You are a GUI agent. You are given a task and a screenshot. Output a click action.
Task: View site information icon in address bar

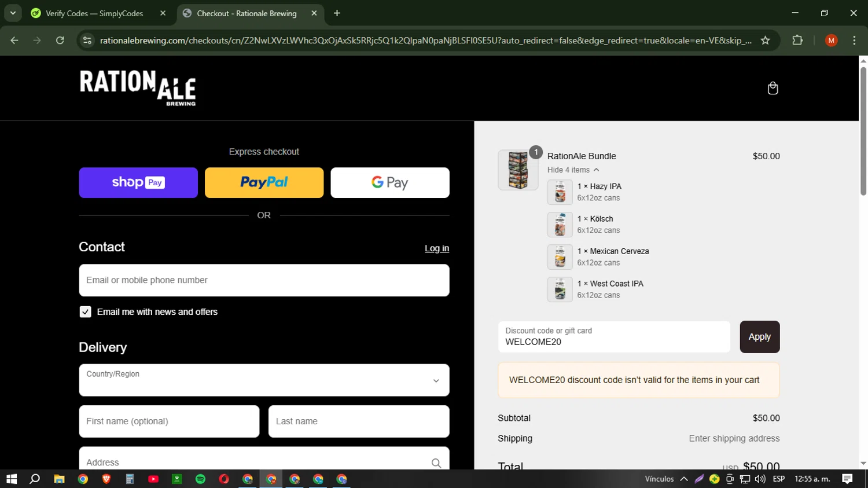(x=87, y=41)
